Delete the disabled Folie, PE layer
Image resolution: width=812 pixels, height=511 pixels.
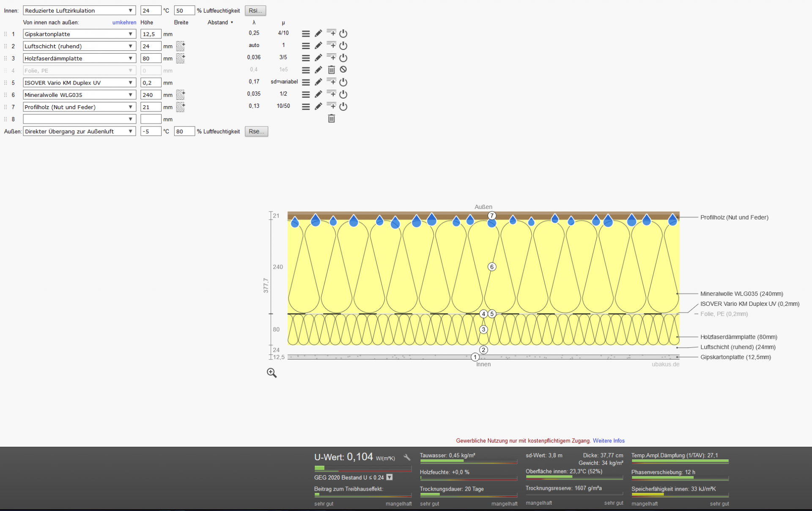click(x=332, y=70)
